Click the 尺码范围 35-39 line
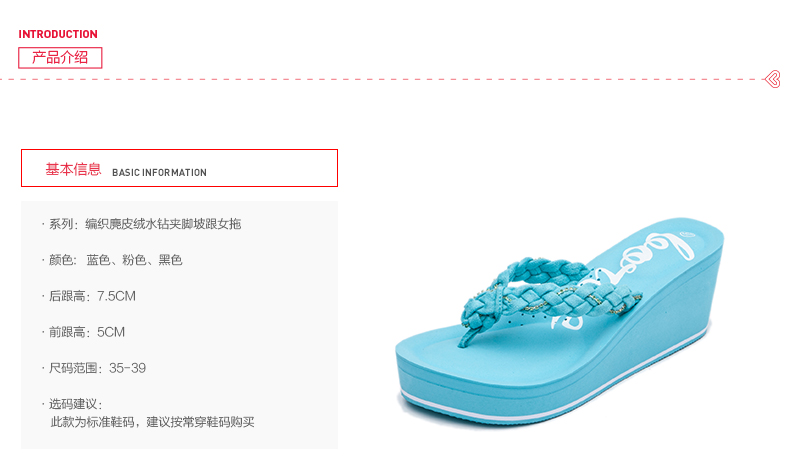The image size is (790, 470). pos(94,368)
